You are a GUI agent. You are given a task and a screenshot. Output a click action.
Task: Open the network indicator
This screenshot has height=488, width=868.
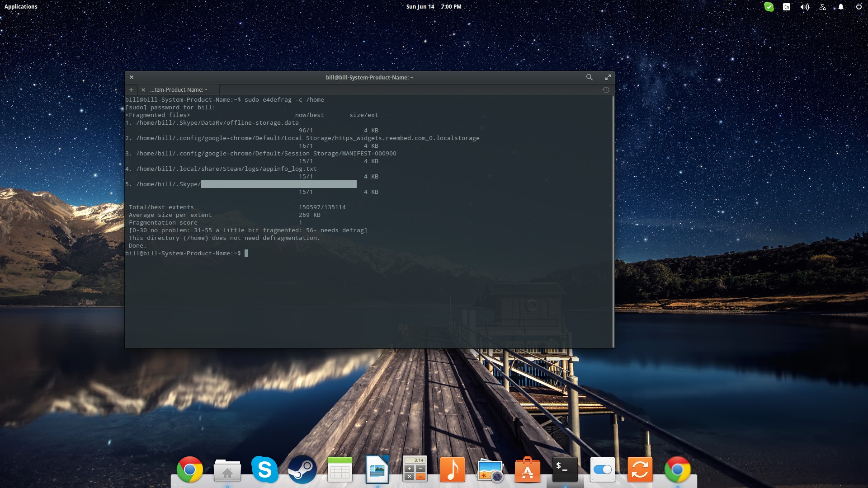click(823, 7)
